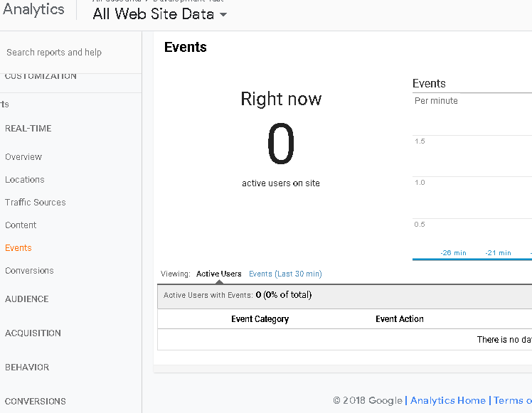Sort by the Event Category column
The height and width of the screenshot is (413, 532).
tap(260, 319)
